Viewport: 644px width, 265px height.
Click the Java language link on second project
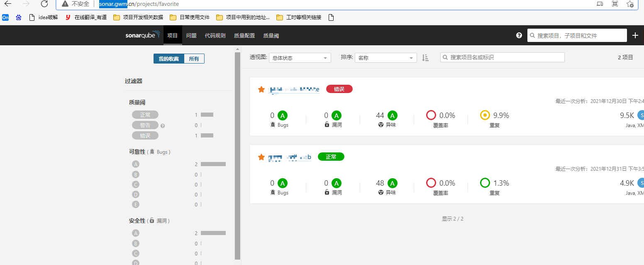[x=631, y=193]
